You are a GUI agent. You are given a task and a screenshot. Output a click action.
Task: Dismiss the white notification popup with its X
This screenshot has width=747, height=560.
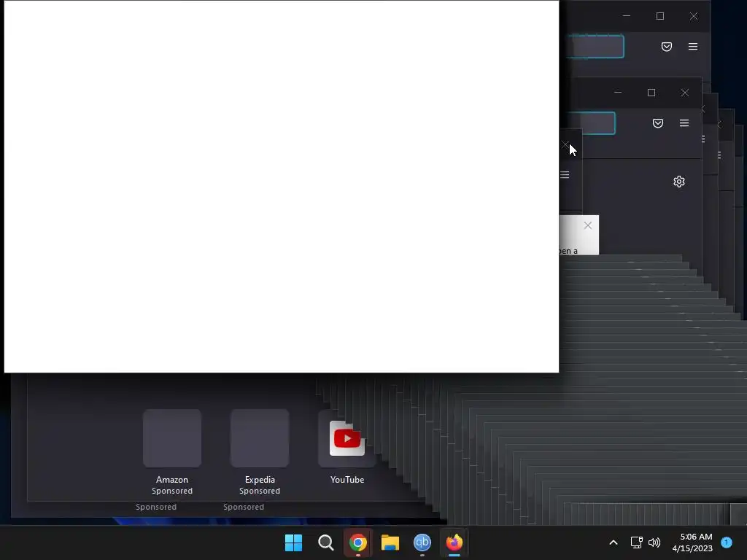[588, 225]
